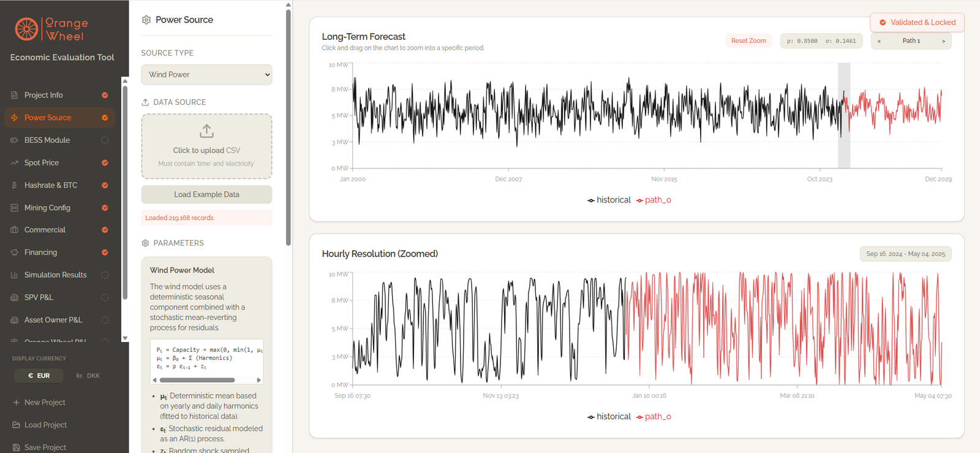This screenshot has height=453, width=980.
Task: Switch display currency to EUR
Action: (39, 376)
